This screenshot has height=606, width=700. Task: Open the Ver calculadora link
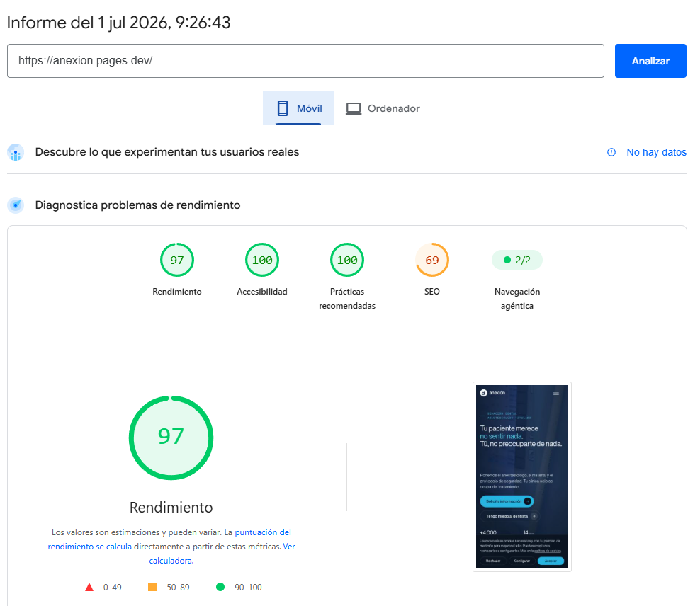222,554
